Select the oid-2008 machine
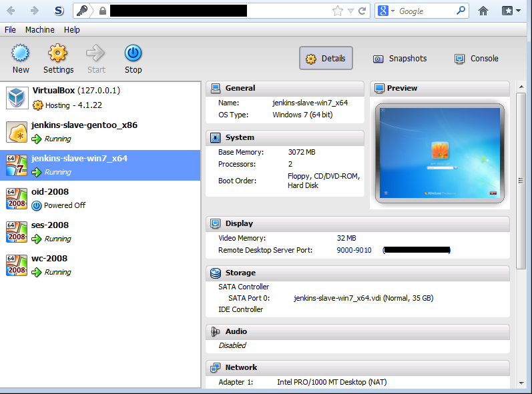The image size is (532, 394). 100,199
